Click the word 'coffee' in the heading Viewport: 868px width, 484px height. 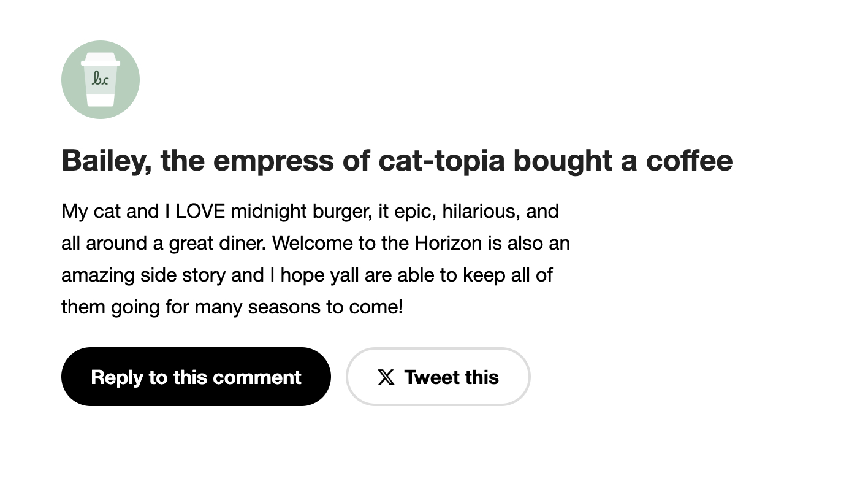(x=689, y=161)
